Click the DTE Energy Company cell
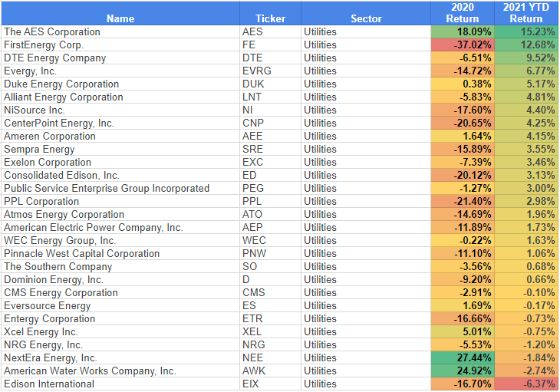 point(120,58)
